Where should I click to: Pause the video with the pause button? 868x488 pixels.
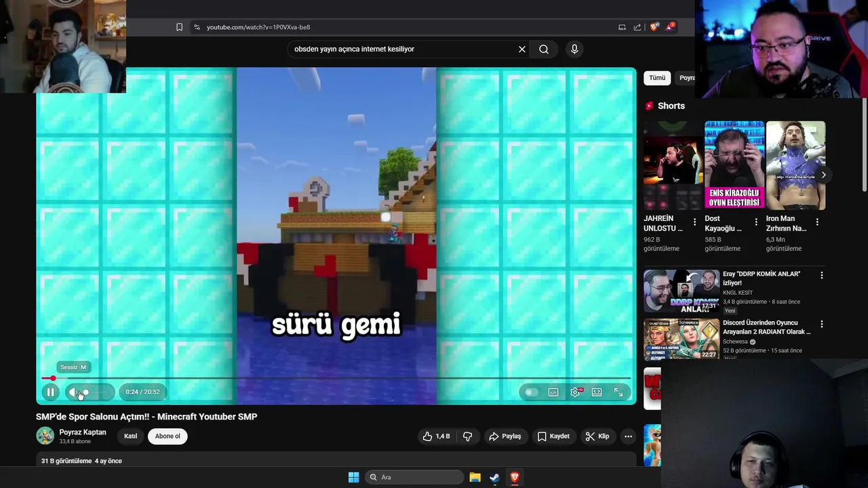[51, 392]
